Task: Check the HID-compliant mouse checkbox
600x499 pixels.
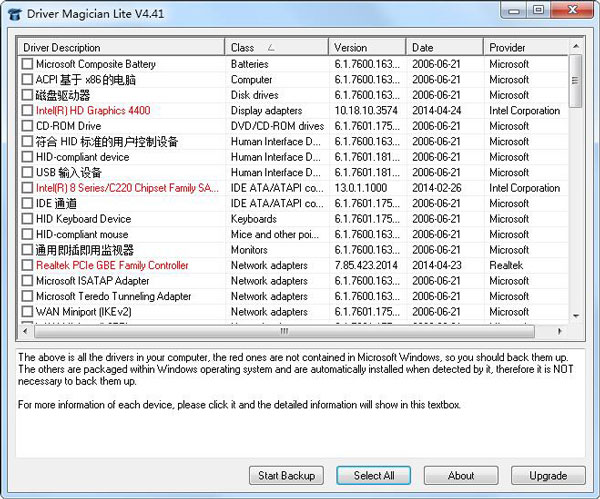Action: click(27, 234)
